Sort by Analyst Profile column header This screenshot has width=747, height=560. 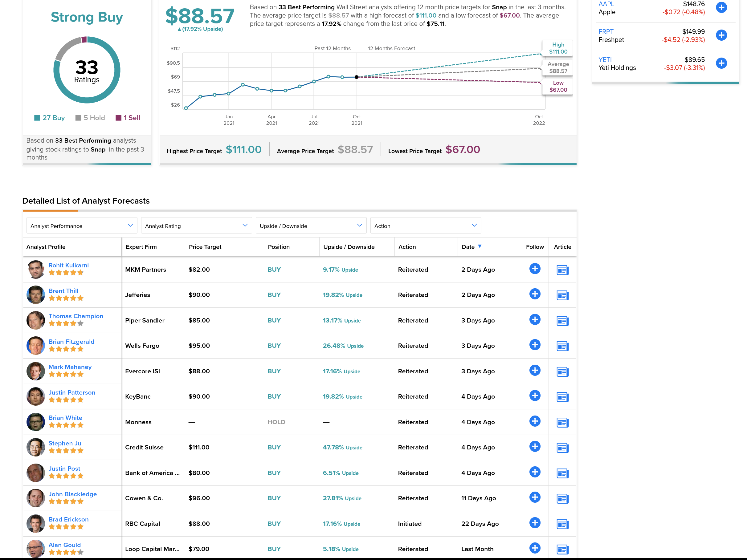46,247
